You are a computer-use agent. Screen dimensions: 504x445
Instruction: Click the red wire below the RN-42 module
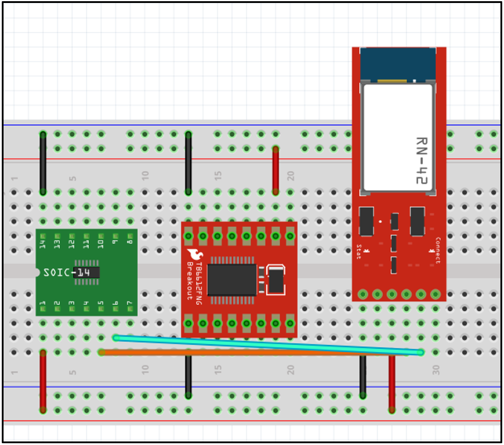pyautogui.click(x=392, y=383)
